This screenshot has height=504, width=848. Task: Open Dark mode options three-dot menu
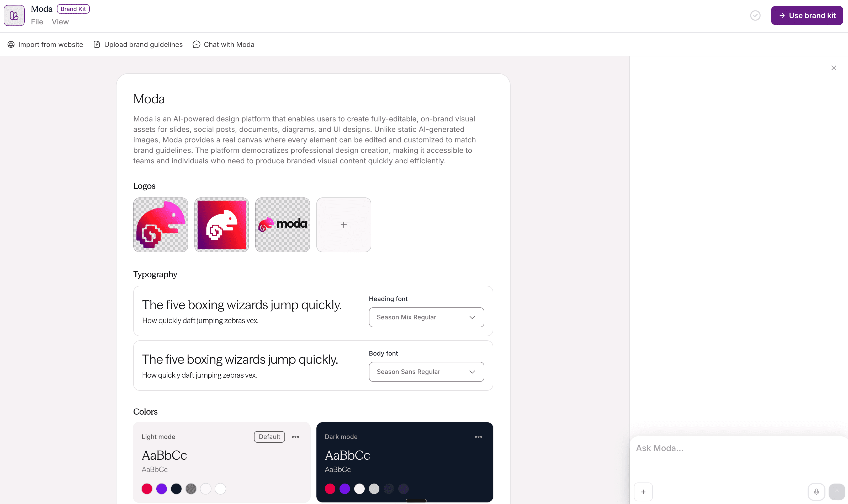pyautogui.click(x=478, y=437)
